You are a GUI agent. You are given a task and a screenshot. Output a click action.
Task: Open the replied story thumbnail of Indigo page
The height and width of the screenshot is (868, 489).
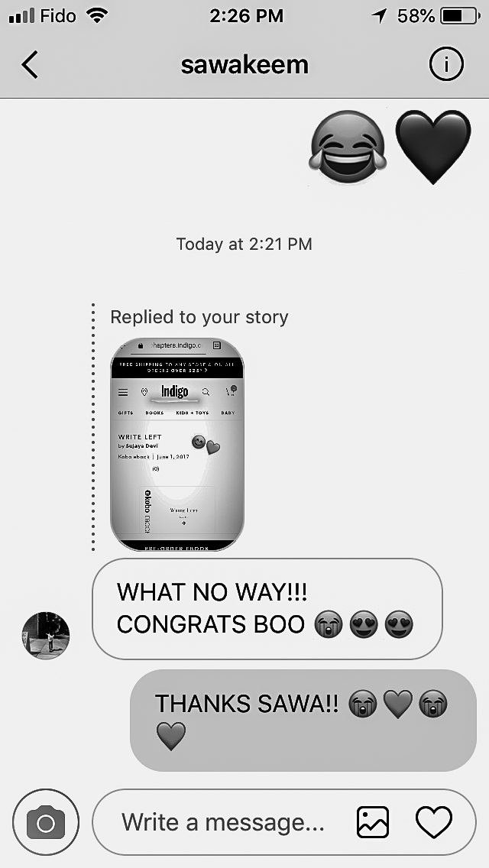[177, 445]
